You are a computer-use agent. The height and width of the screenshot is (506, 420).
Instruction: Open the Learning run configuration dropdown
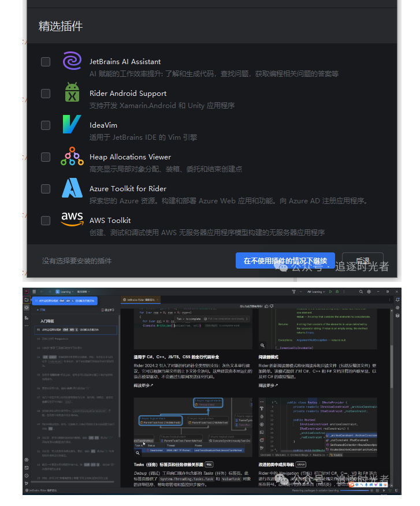coord(317,292)
